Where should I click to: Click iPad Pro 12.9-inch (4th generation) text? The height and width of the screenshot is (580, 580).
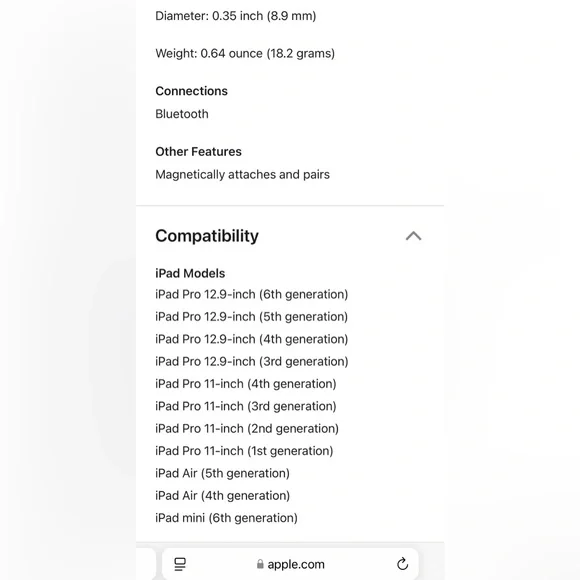coord(252,339)
